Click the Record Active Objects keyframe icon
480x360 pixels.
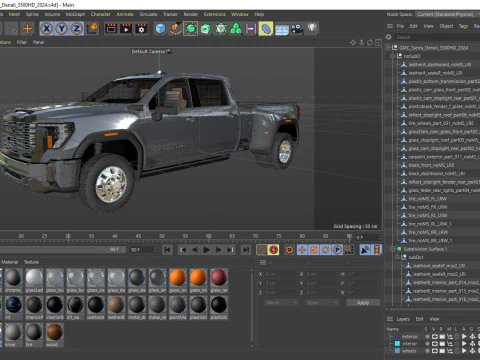point(262,250)
